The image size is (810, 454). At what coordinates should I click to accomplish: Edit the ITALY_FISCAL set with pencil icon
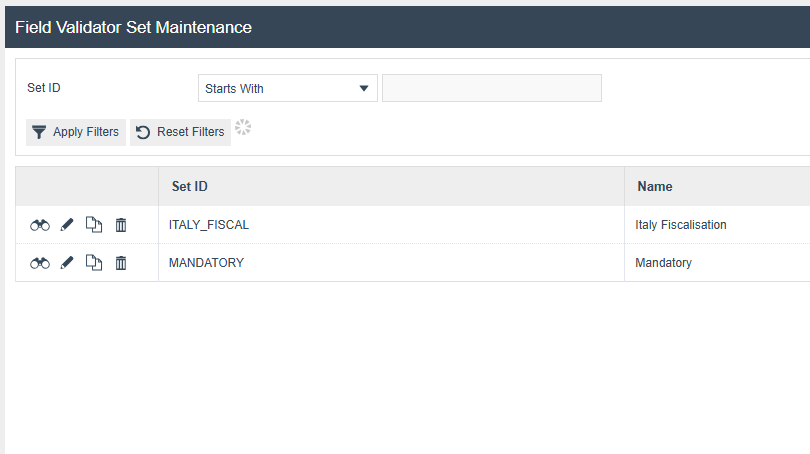[67, 225]
